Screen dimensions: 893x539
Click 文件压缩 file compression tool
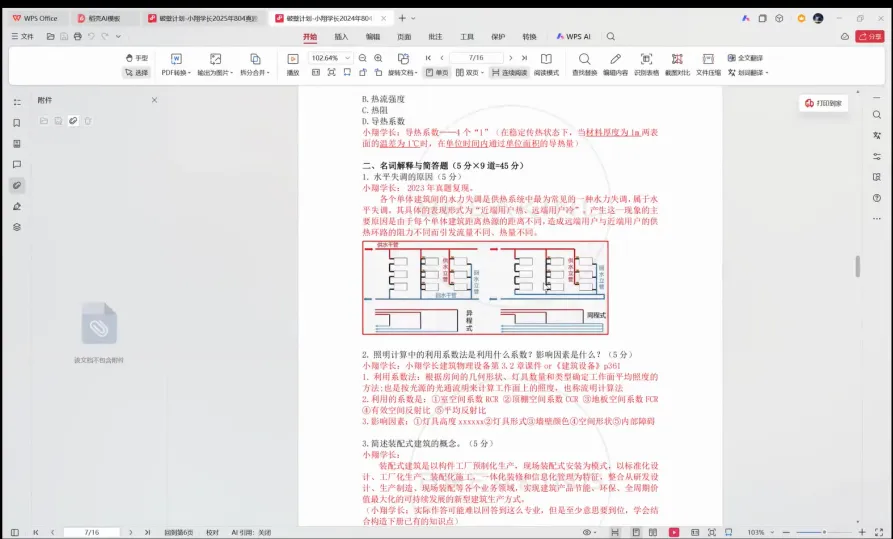[708, 65]
